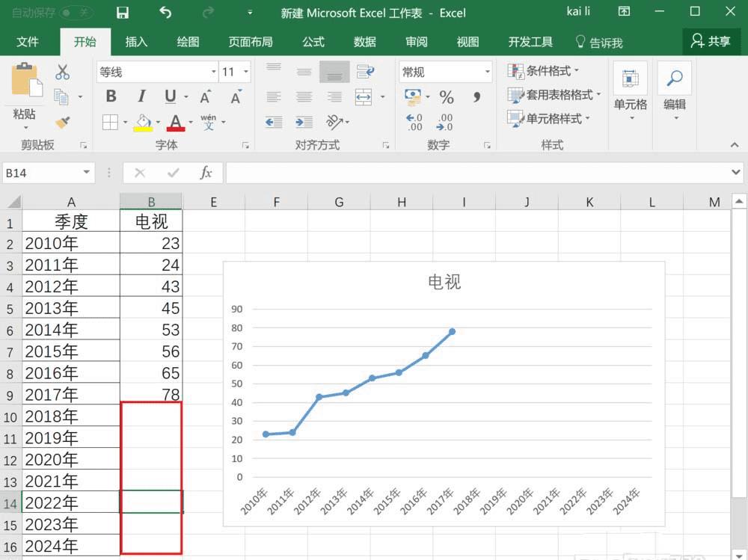Expand the formula bar chevron

point(735,172)
